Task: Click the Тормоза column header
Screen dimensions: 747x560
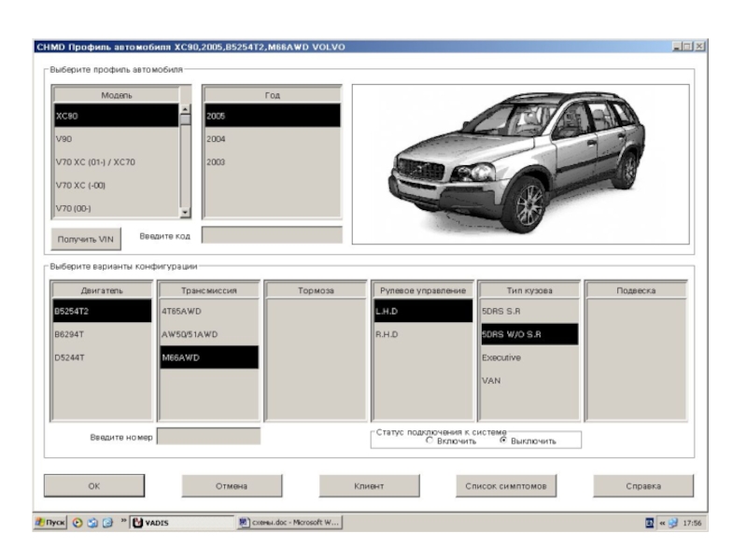Action: [316, 290]
